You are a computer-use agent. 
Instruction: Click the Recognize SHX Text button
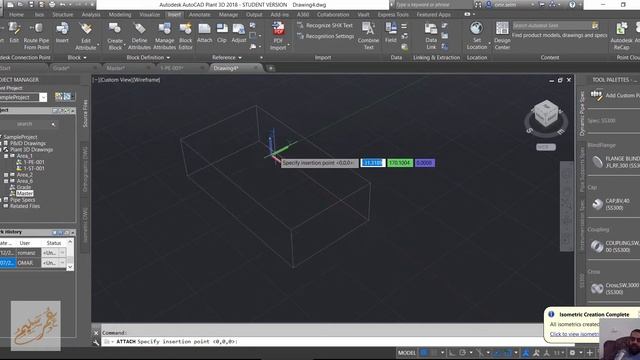click(325, 25)
